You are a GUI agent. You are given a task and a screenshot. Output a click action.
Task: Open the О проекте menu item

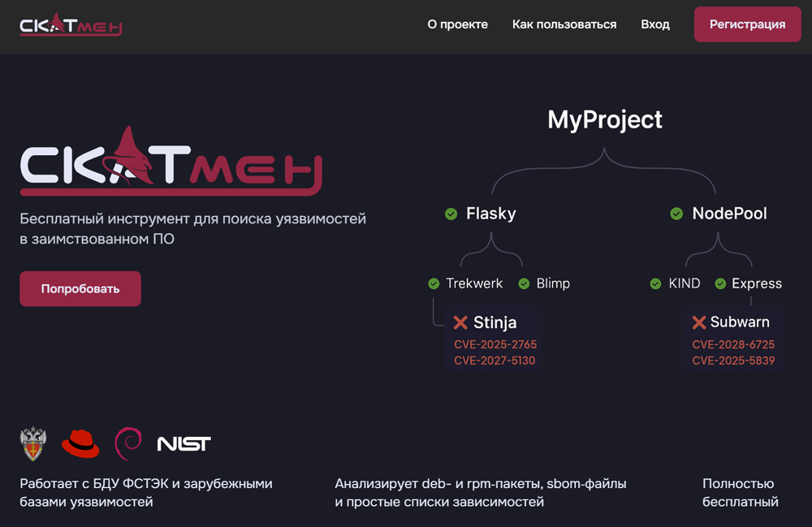click(x=457, y=24)
